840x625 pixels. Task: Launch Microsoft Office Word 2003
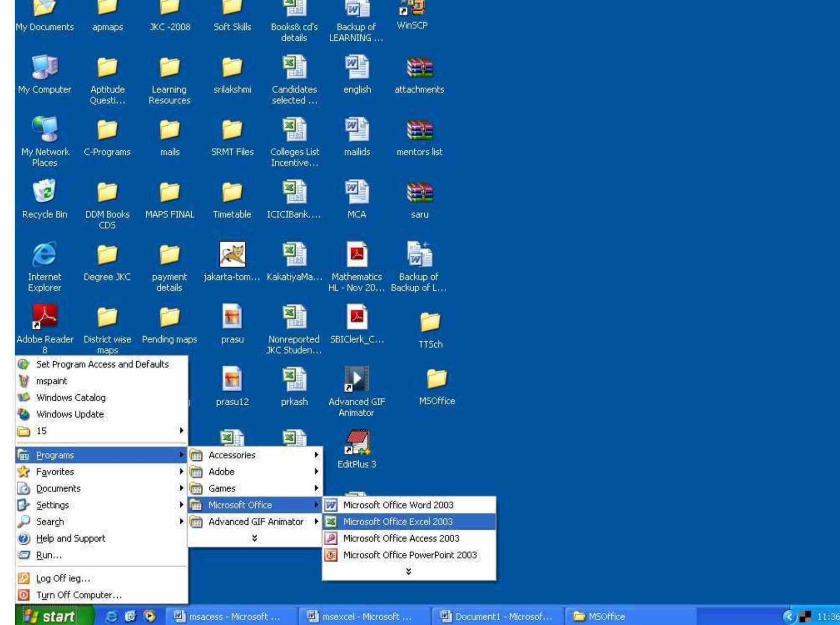[409, 505]
